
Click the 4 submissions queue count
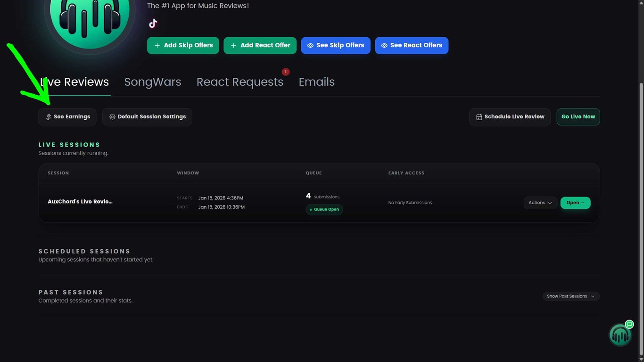322,196
